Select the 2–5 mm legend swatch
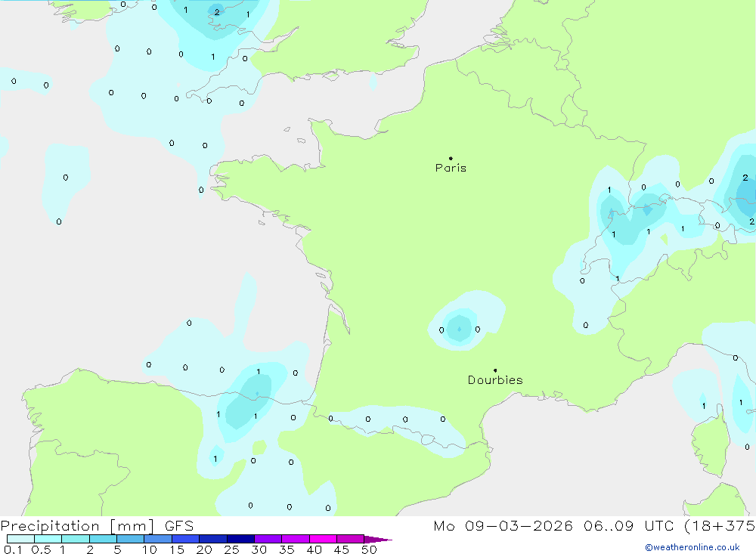 coord(103,539)
